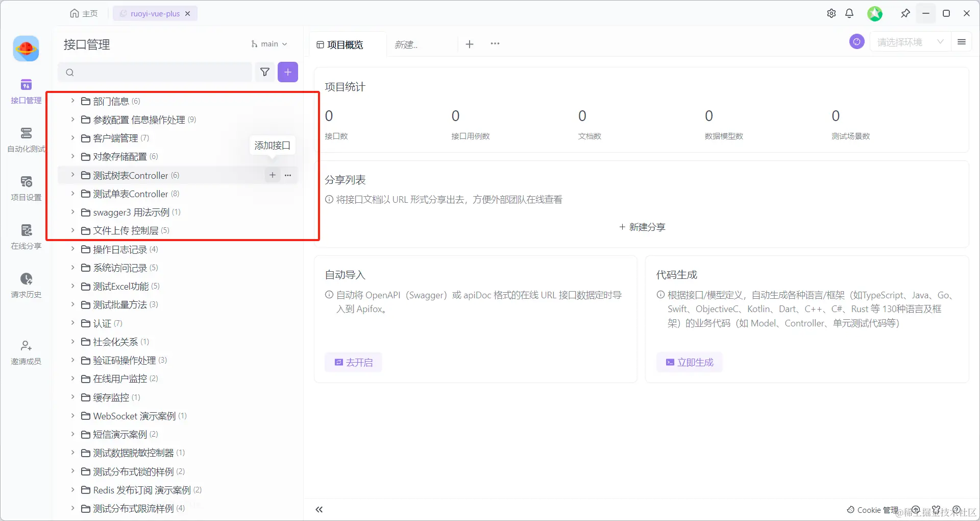Open more options for 测试树表Controller folder
Image resolution: width=980 pixels, height=521 pixels.
pyautogui.click(x=288, y=175)
